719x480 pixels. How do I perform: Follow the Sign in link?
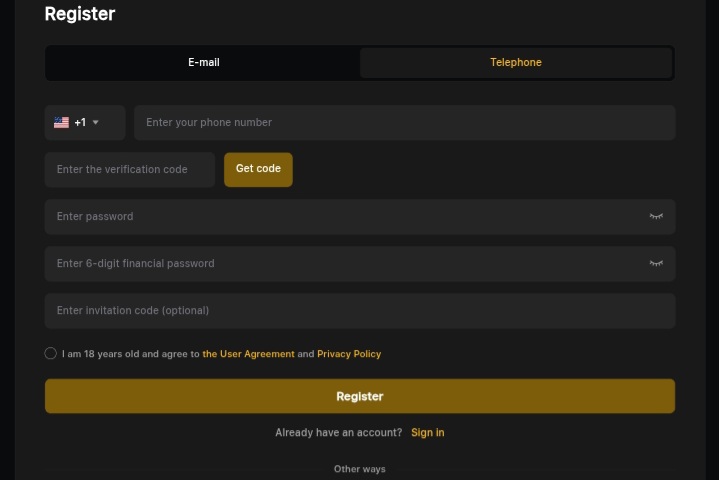428,432
